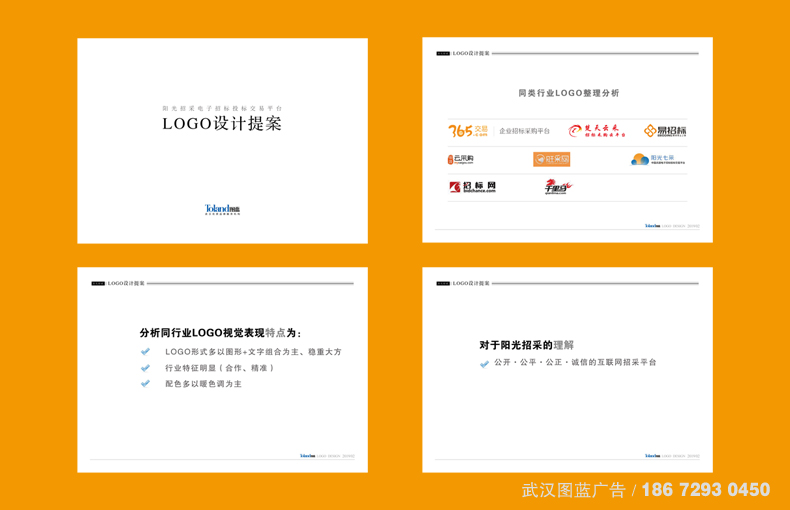The image size is (790, 510).
Task: Click the 阳光七采 cloud logo
Action: [653, 159]
